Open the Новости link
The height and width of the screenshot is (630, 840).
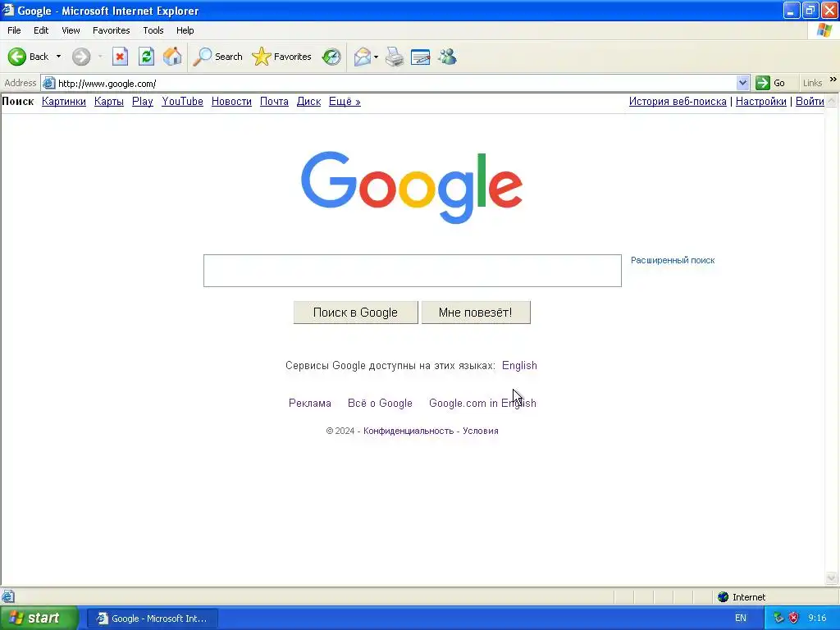tap(231, 101)
